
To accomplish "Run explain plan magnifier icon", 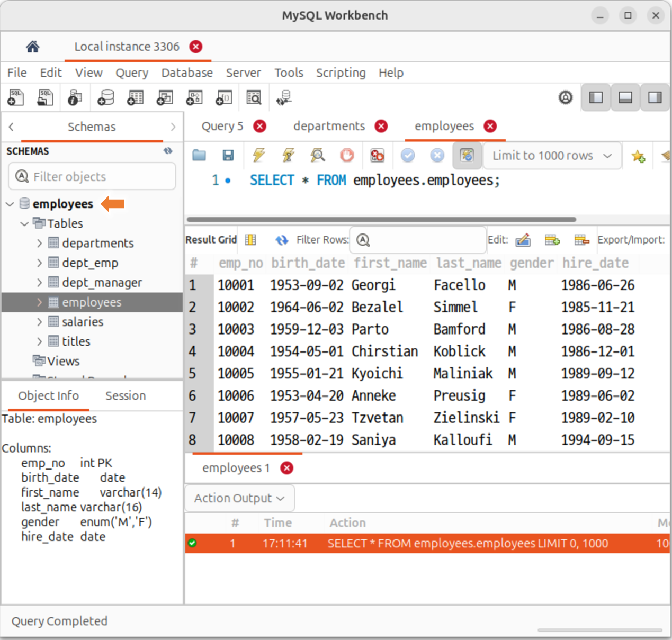I will tap(318, 155).
